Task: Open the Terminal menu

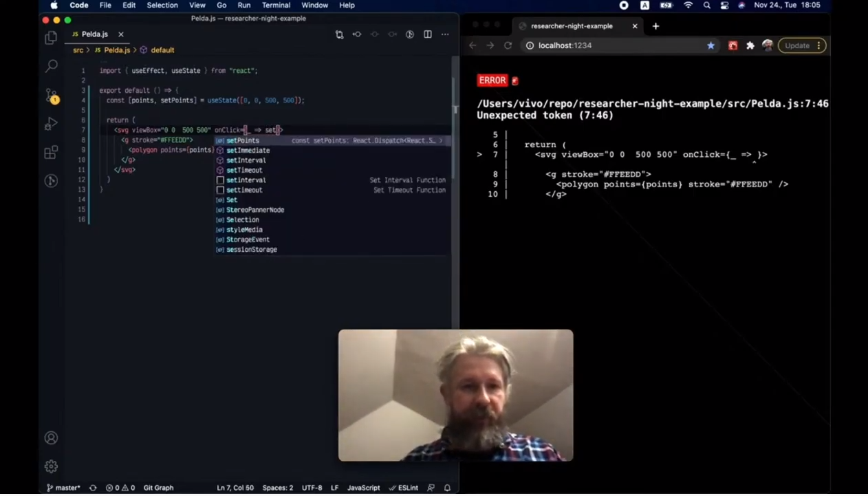Action: tap(276, 6)
